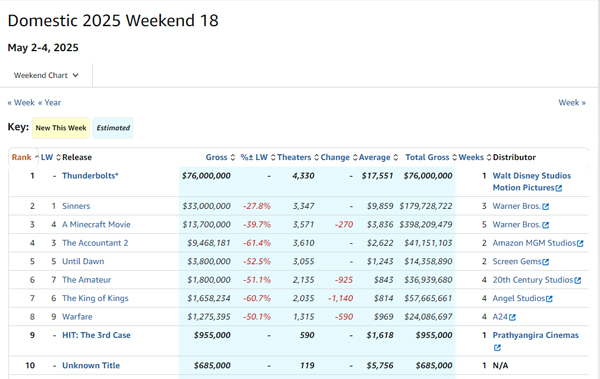The height and width of the screenshot is (379, 600).
Task: Expand the Weekend Chart dropdown
Action: point(46,75)
